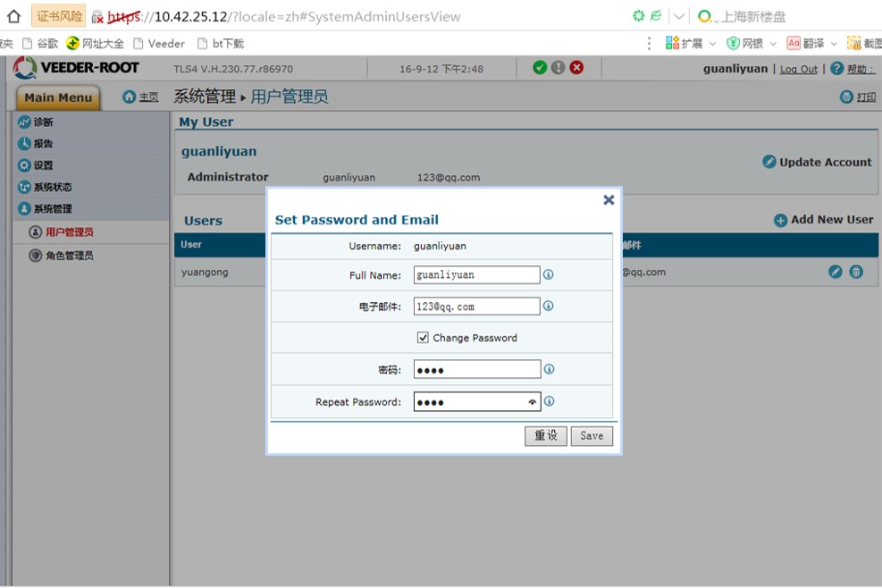Close the Set Password and Email dialog
The height and width of the screenshot is (588, 882).
click(609, 200)
